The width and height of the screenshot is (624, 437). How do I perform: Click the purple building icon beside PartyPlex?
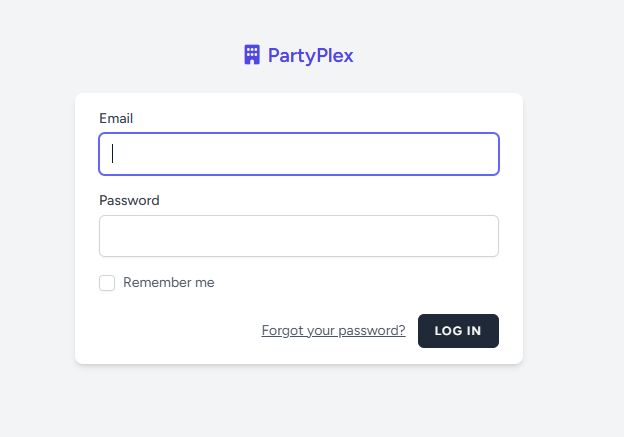pyautogui.click(x=252, y=55)
